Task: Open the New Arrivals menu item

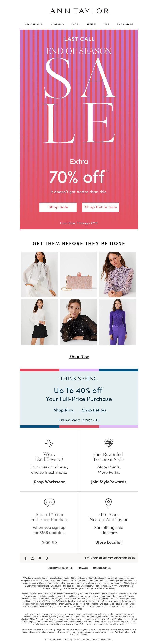Action: 34,24
